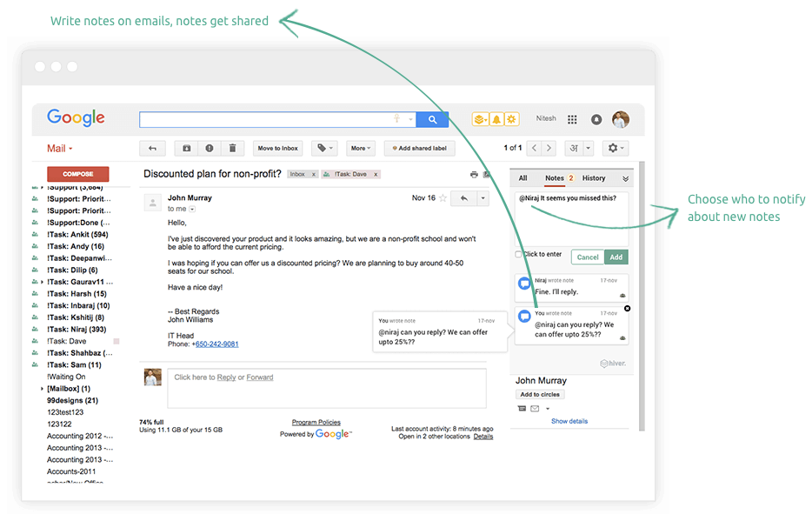812x514 pixels.
Task: Go back to the inbox list
Action: (152, 148)
